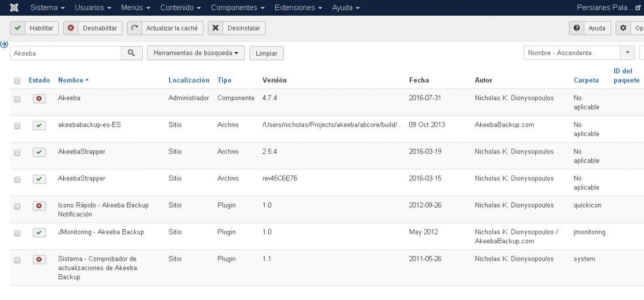Click the Deshabilitar button
The width and height of the screenshot is (644, 300).
93,28
